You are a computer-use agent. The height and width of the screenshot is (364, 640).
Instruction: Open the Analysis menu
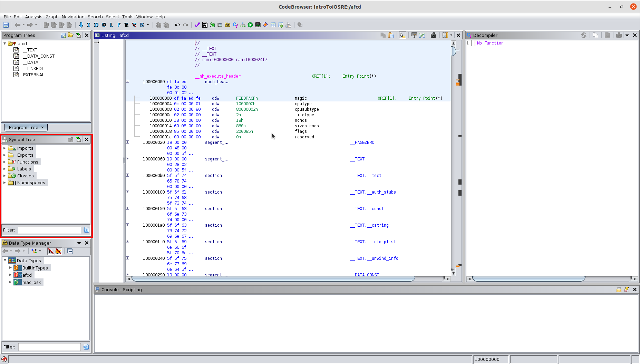tap(33, 17)
